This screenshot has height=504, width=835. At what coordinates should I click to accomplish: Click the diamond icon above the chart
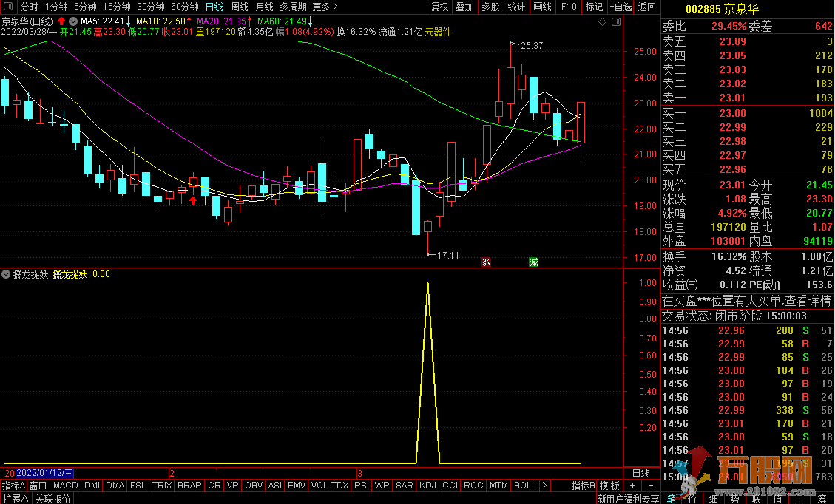click(602, 22)
